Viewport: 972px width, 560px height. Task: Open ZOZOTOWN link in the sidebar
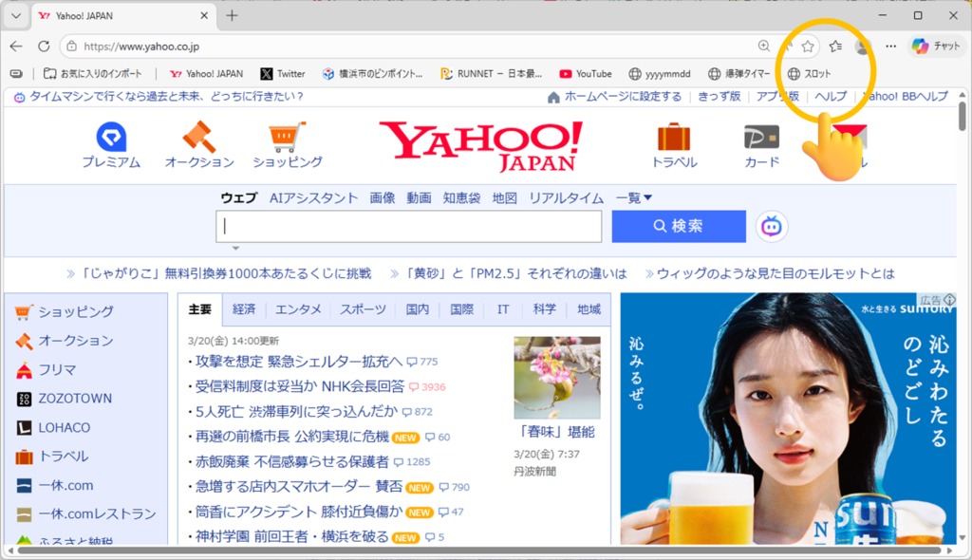coord(74,399)
